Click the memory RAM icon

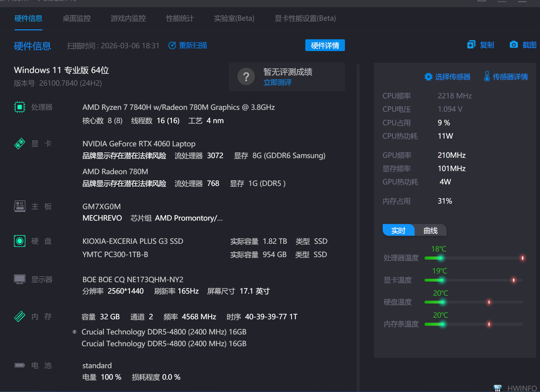click(20, 317)
